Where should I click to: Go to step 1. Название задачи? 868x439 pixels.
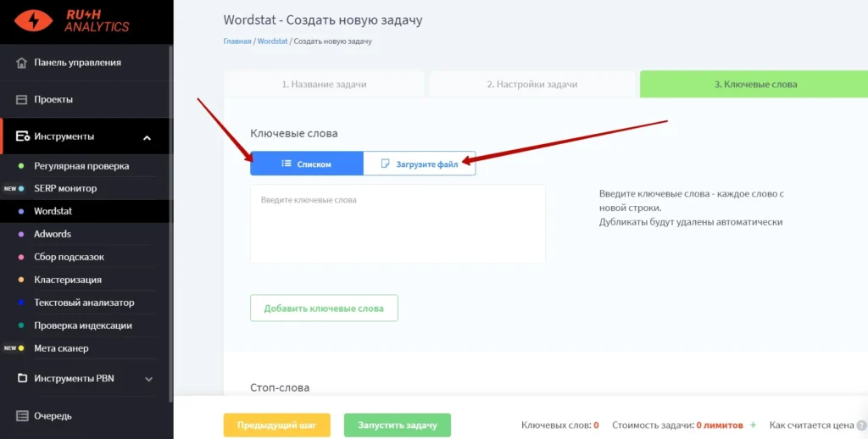coord(324,85)
